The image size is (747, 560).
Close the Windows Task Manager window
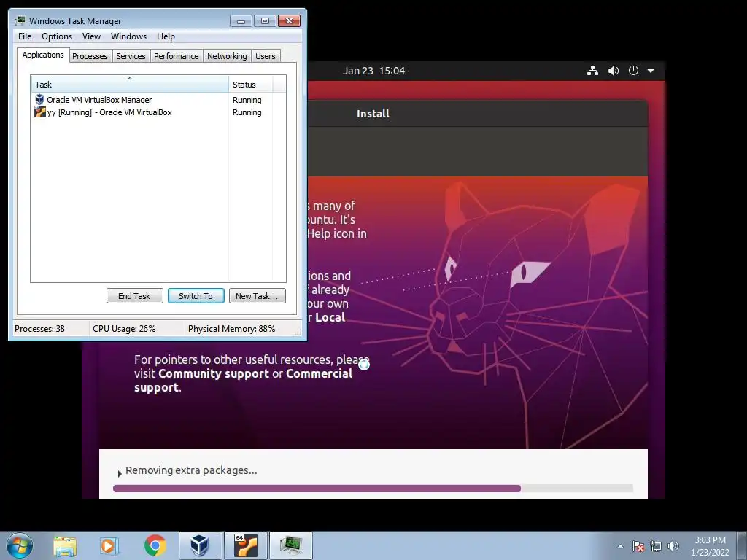pyautogui.click(x=289, y=21)
